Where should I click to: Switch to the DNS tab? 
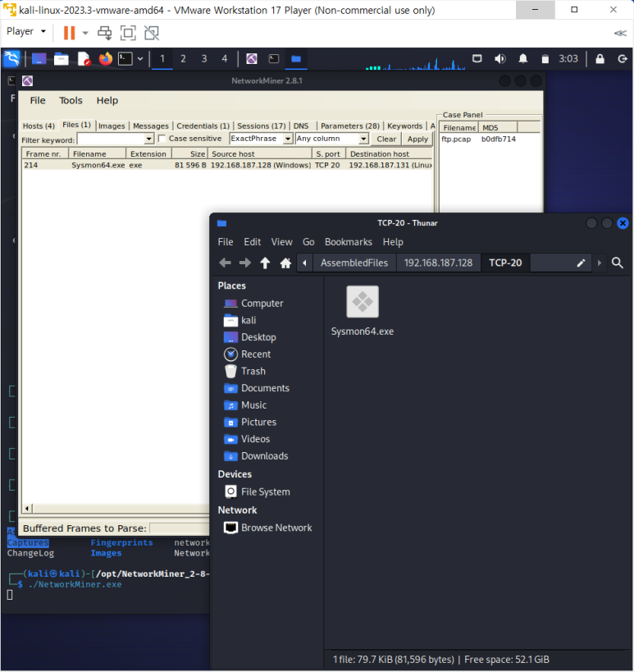301,126
